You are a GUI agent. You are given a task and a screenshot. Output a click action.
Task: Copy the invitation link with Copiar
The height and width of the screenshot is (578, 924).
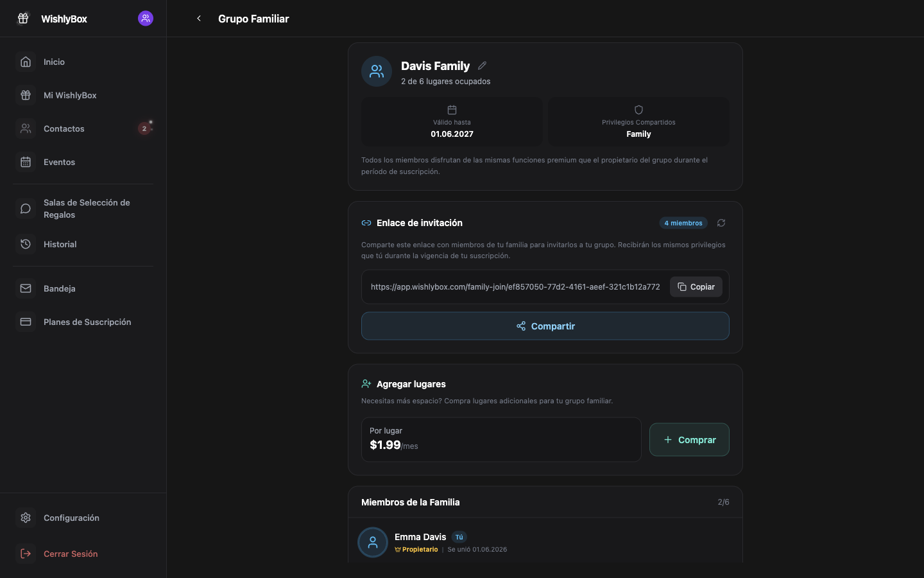click(x=696, y=287)
